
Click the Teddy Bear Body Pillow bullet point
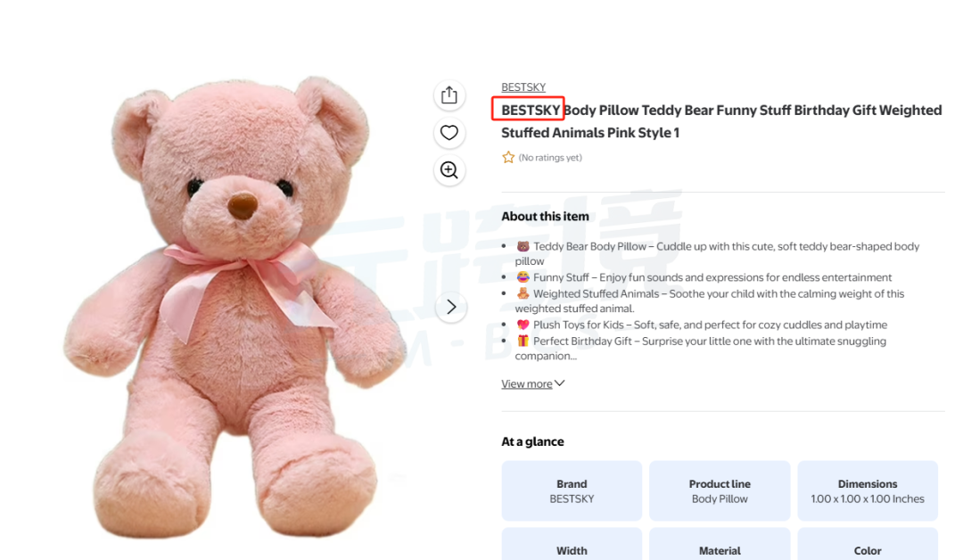717,253
